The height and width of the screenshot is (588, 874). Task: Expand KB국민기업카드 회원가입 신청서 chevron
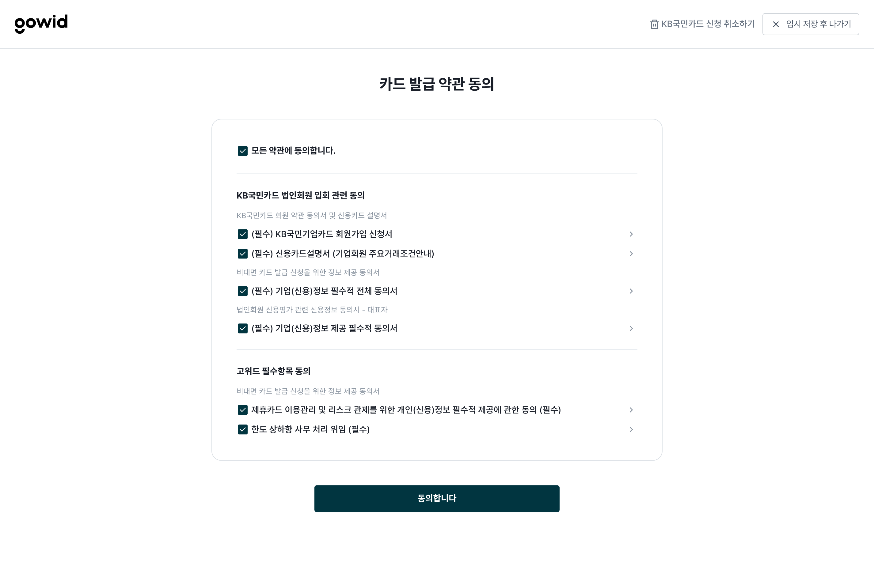(631, 234)
